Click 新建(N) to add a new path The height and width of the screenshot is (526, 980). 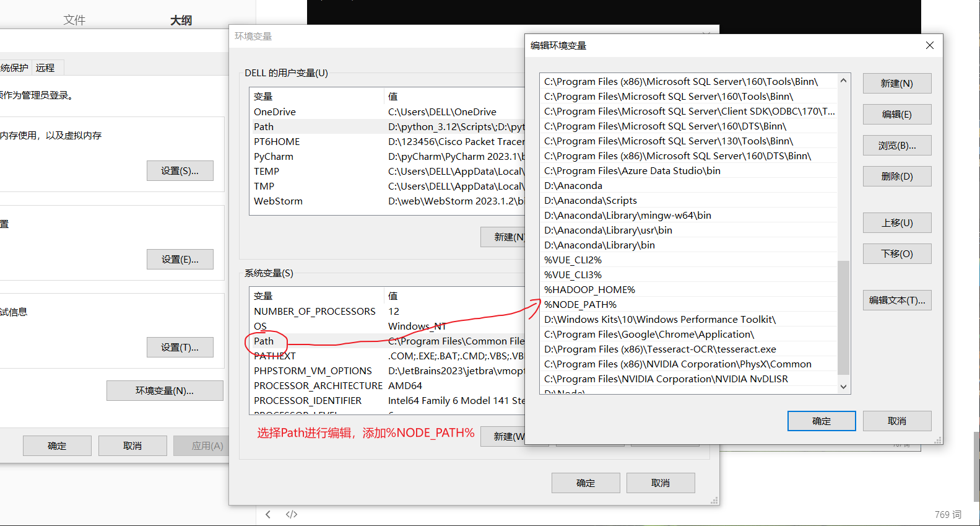point(896,84)
